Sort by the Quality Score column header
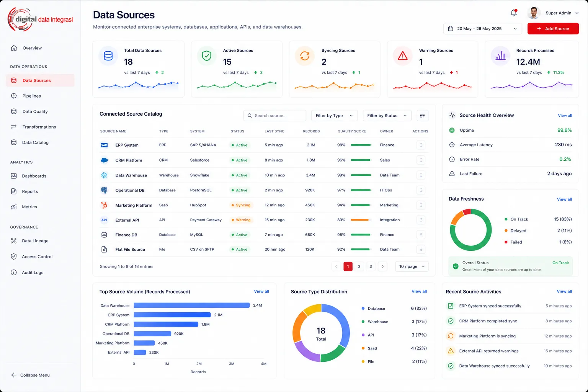588x392 pixels. pos(351,131)
